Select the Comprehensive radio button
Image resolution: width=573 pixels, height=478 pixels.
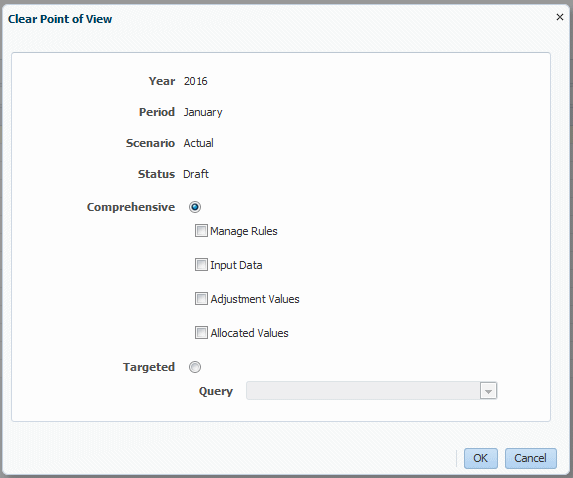pyautogui.click(x=195, y=207)
